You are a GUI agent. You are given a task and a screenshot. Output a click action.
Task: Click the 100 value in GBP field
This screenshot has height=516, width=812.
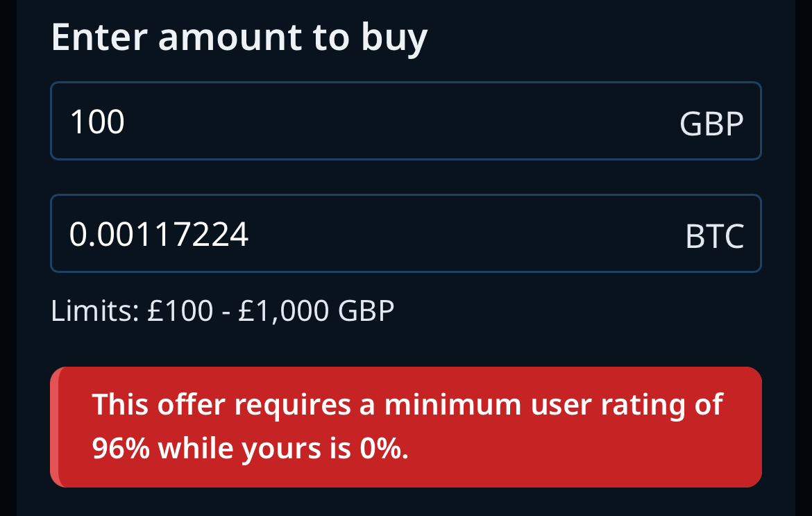[x=97, y=122]
